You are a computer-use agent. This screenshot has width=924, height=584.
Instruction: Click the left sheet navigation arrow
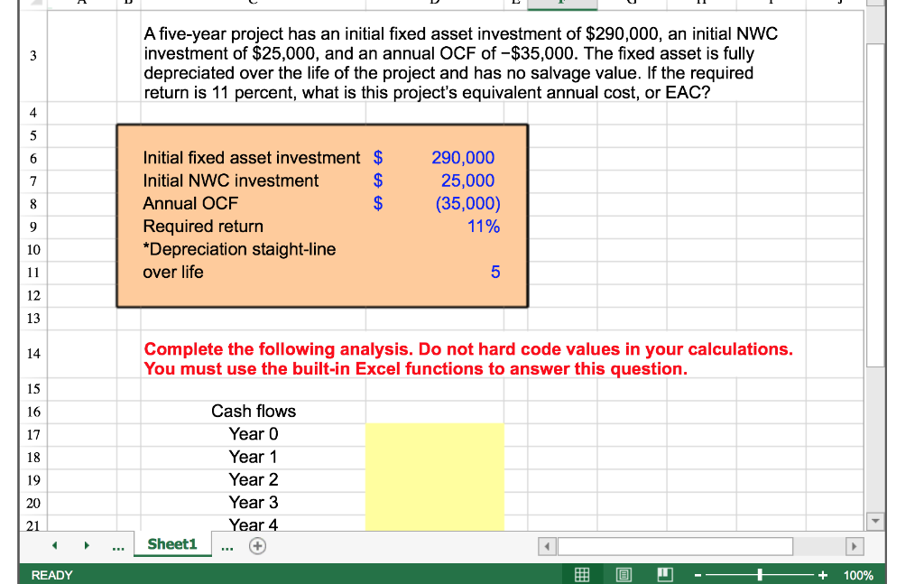(54, 545)
